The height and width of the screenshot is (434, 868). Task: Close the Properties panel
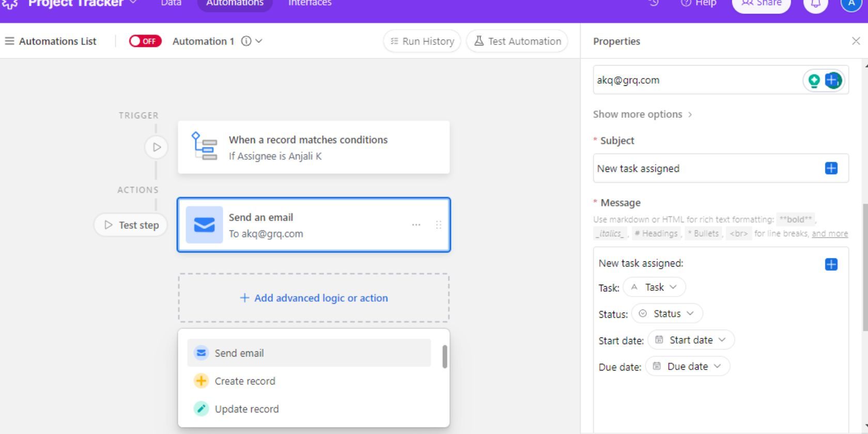pos(856,41)
